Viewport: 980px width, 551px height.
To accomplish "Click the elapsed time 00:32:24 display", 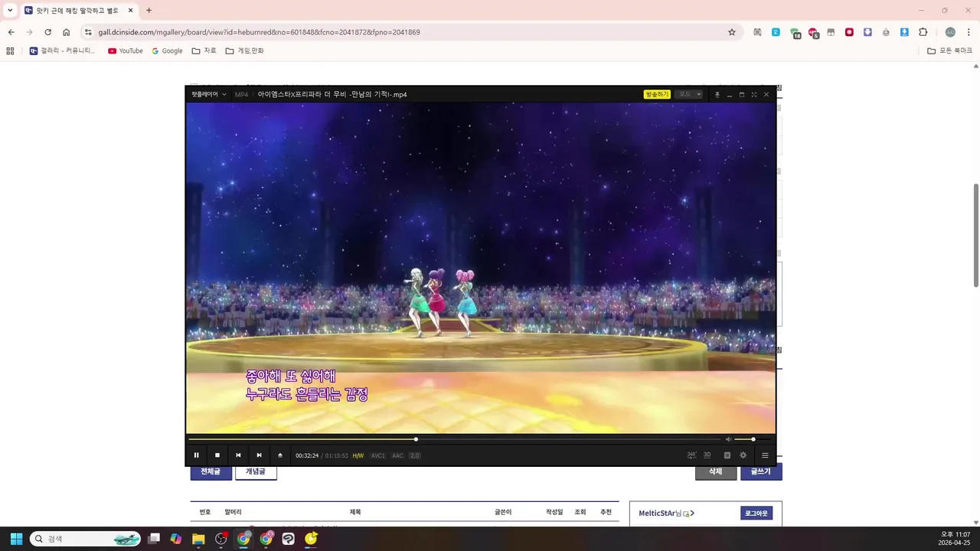I will pos(307,455).
